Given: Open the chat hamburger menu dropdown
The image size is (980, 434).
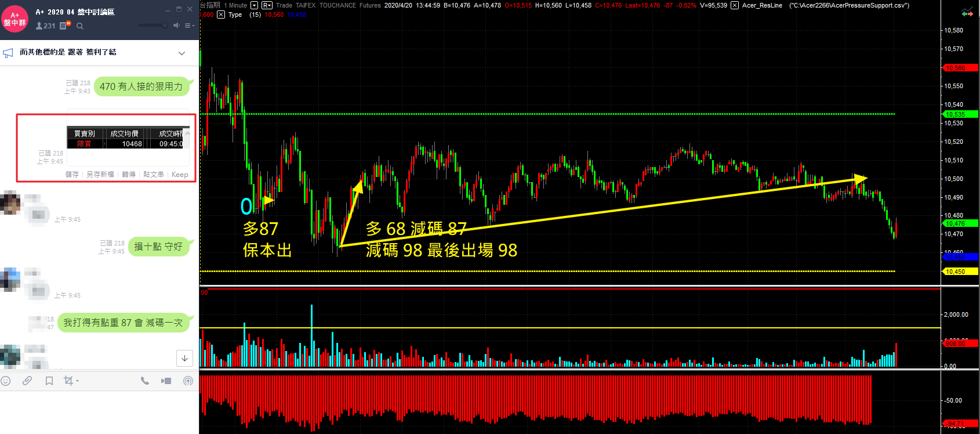Looking at the screenshot, I should coord(190,26).
